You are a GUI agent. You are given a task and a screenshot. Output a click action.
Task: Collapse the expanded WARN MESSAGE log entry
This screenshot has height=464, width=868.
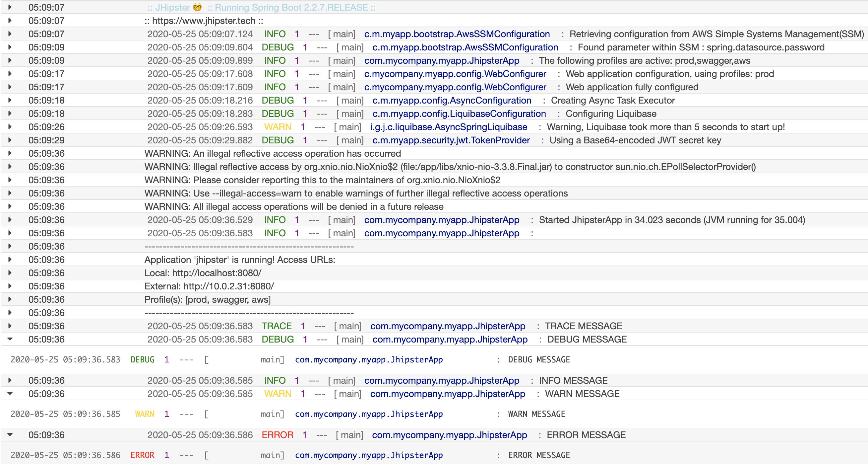pyautogui.click(x=10, y=394)
